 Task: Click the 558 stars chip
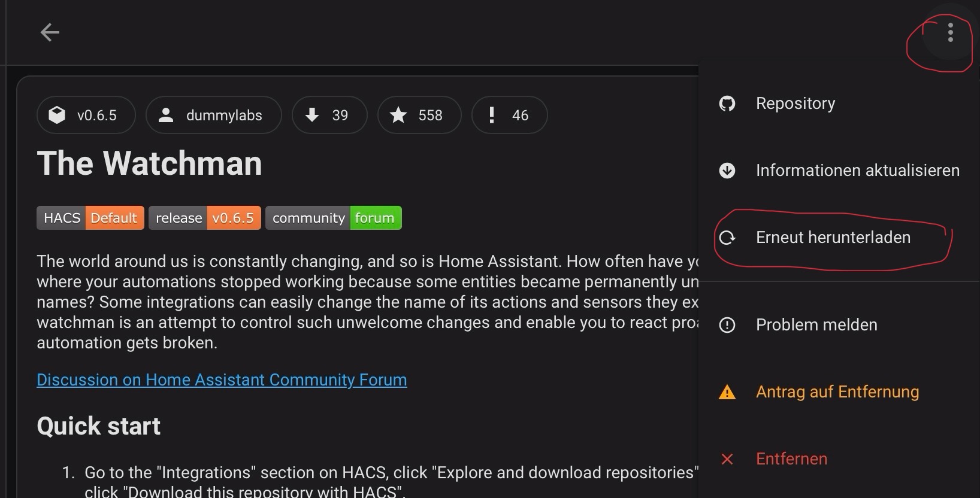pos(419,115)
